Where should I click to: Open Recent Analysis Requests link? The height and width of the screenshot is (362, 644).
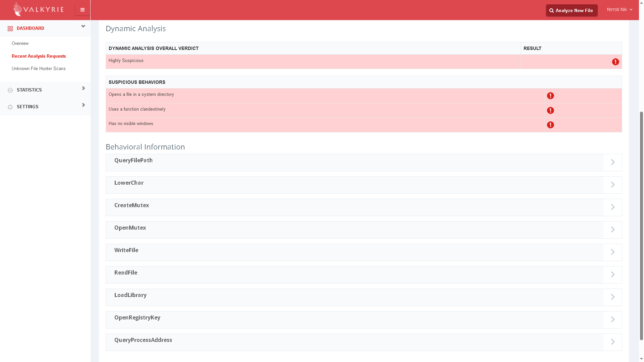pyautogui.click(x=39, y=56)
